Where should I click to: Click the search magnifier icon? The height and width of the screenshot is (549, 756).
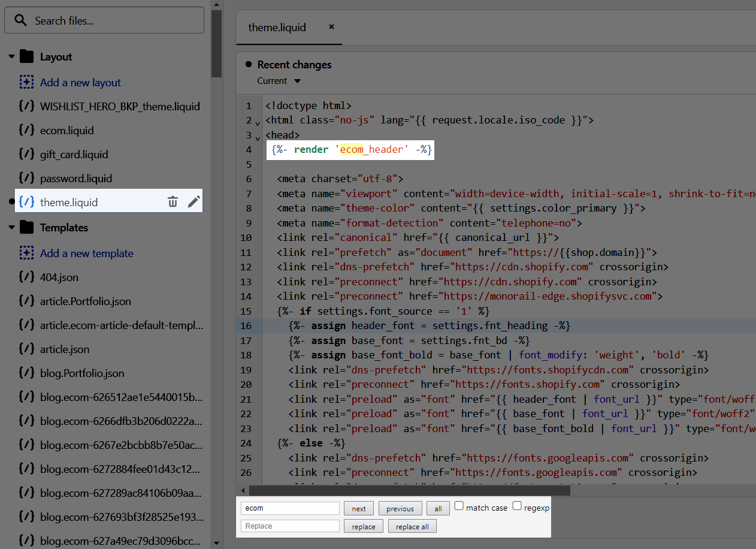(x=20, y=19)
